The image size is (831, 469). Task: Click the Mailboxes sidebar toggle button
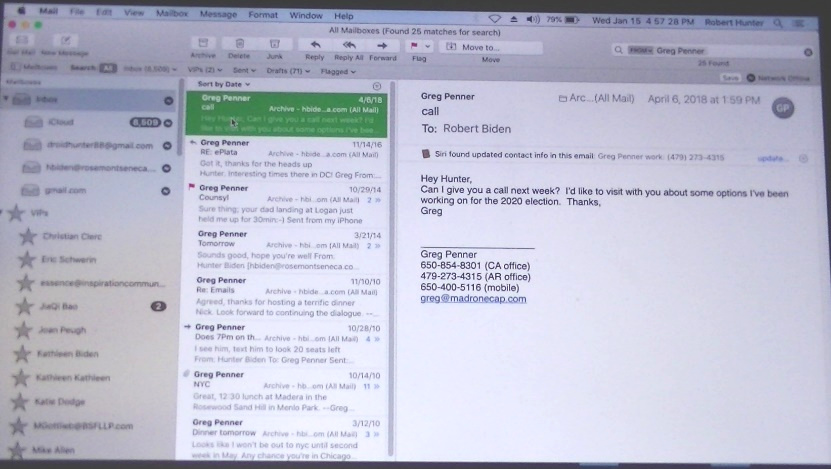tap(34, 67)
